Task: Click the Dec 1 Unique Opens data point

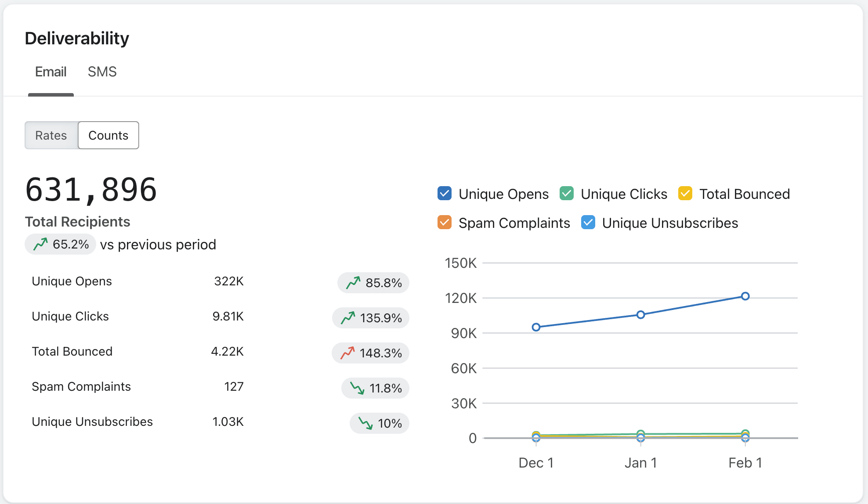Action: (536, 327)
